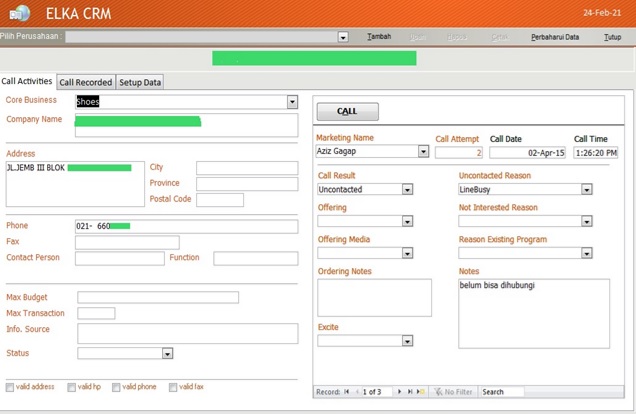
Task: Check the valid fax checkbox
Action: tap(173, 387)
